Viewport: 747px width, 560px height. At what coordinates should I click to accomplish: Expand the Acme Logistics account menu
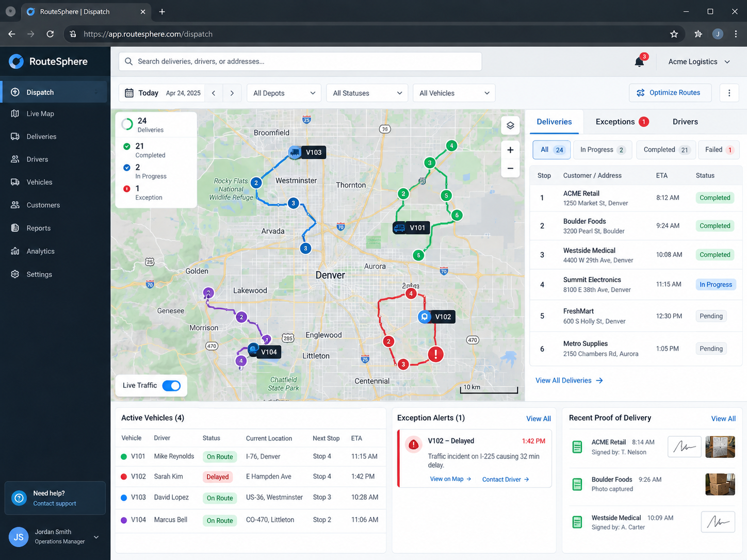coord(699,62)
